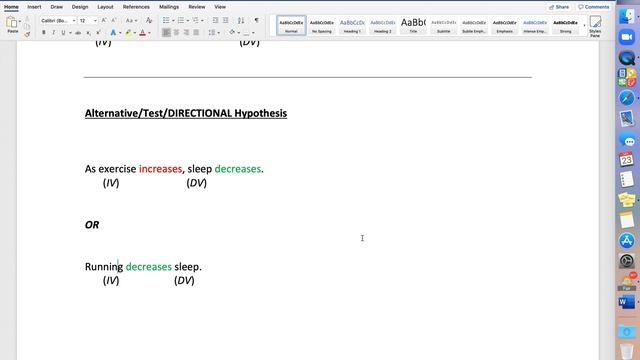This screenshot has width=640, height=360.
Task: Toggle Show/Hide paragraph marks
Action: (256, 20)
